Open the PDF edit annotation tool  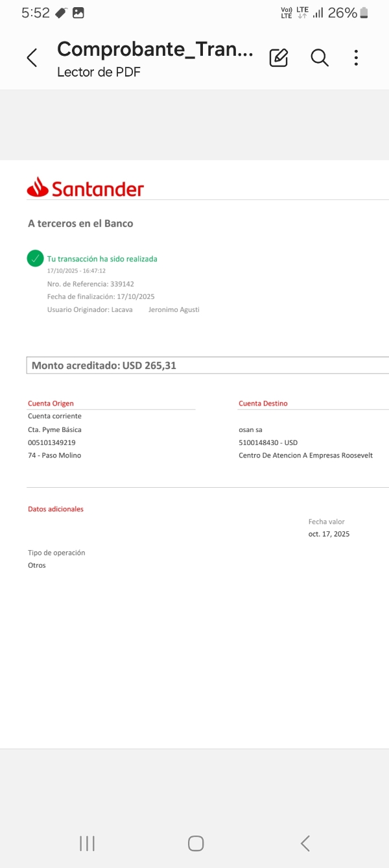coord(278,58)
